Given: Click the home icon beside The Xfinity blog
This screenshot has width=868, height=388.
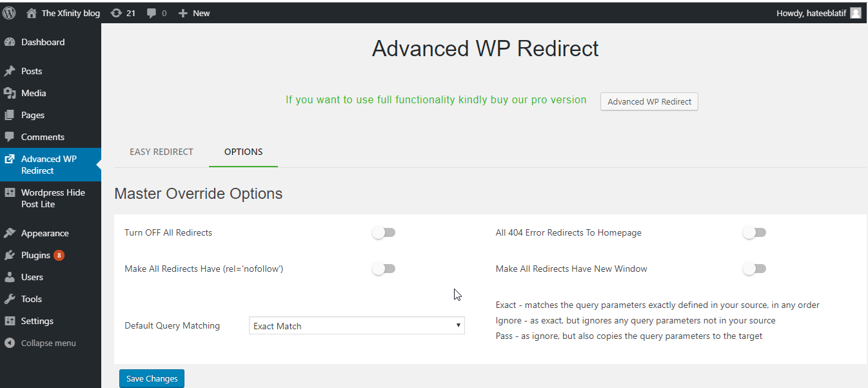Looking at the screenshot, I should pyautogui.click(x=31, y=13).
